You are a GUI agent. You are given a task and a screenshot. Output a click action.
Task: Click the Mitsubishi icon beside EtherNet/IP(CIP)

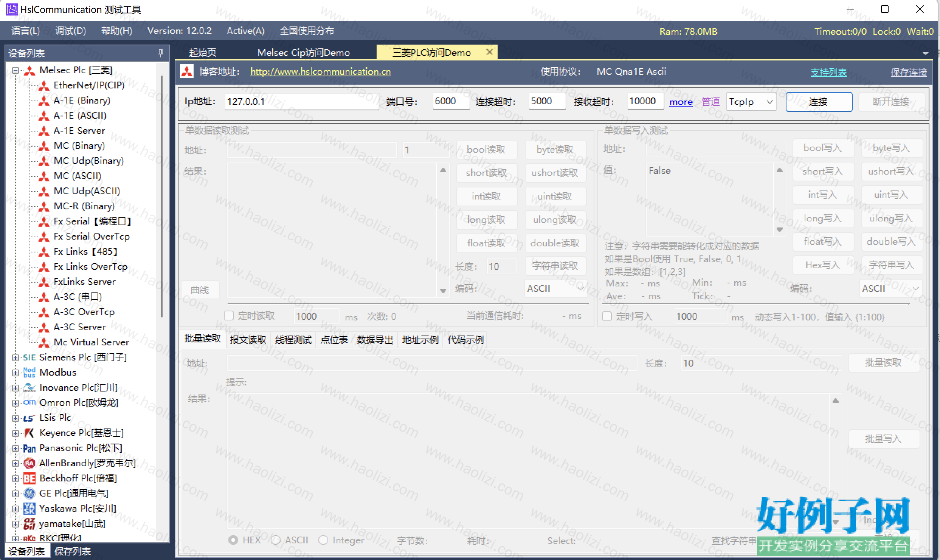(x=44, y=86)
